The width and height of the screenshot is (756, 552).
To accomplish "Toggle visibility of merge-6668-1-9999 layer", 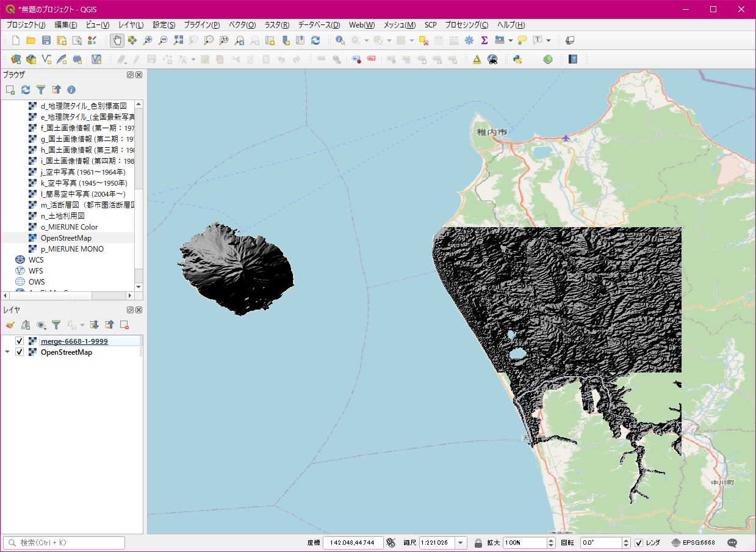I will tap(20, 341).
